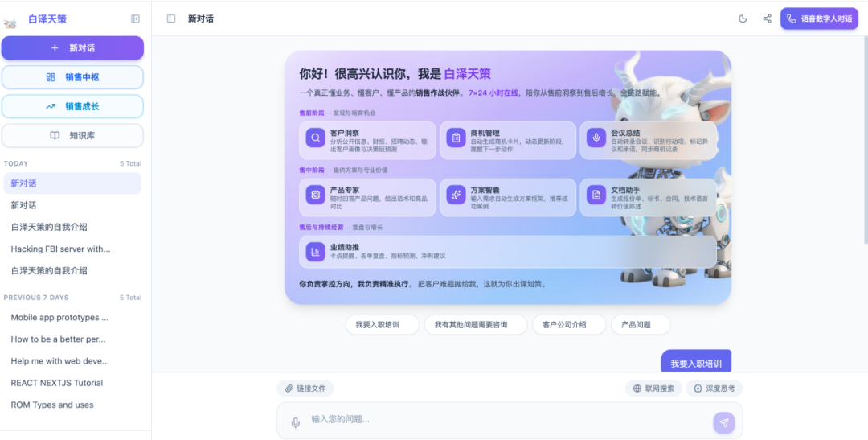
Task: Open the REACT NEXTJS Tutorial conversation
Action: tap(72, 383)
